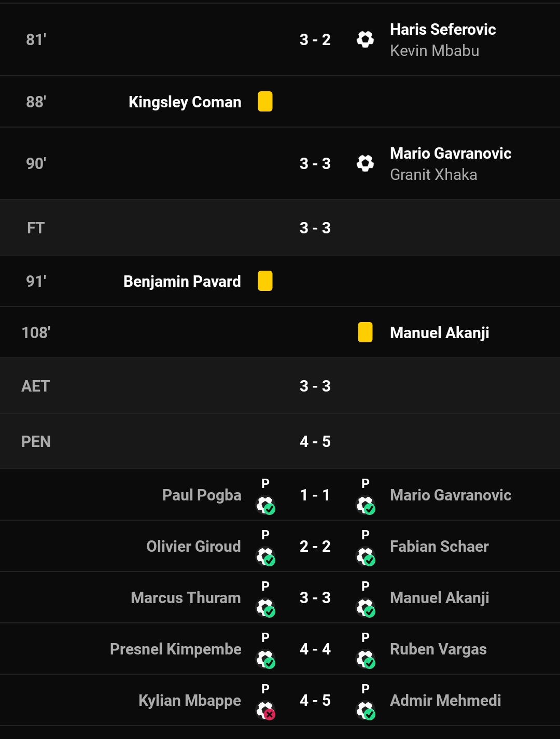Tap the goal icon beside Mario Gavranovic at 90'
560x739 pixels.
365,163
